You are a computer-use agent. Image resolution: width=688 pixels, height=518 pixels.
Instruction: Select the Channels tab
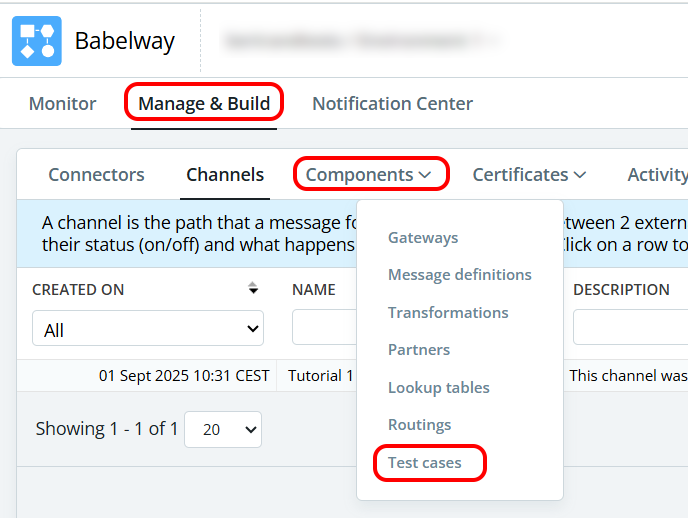point(225,175)
